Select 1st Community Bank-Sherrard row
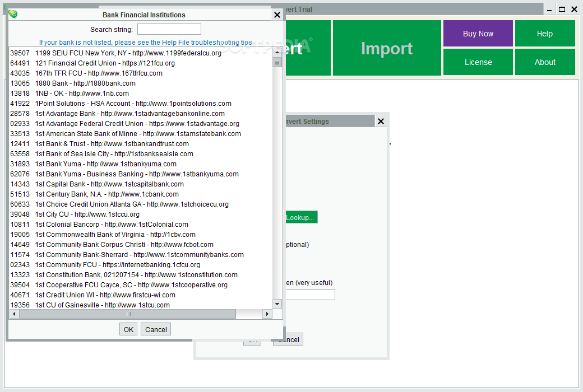The height and width of the screenshot is (392, 583). (141, 255)
